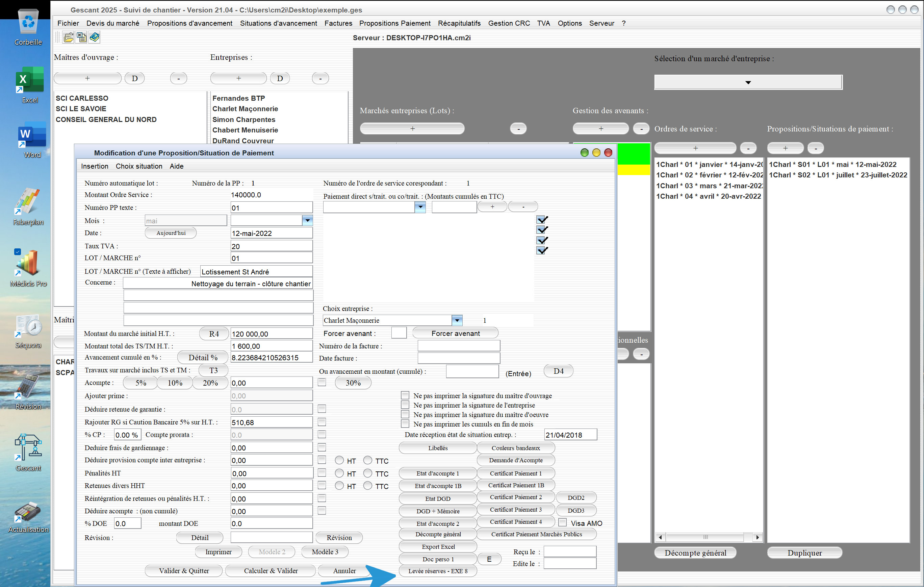This screenshot has height=587, width=924.
Task: Click the green button in dialog title bar
Action: click(x=584, y=153)
